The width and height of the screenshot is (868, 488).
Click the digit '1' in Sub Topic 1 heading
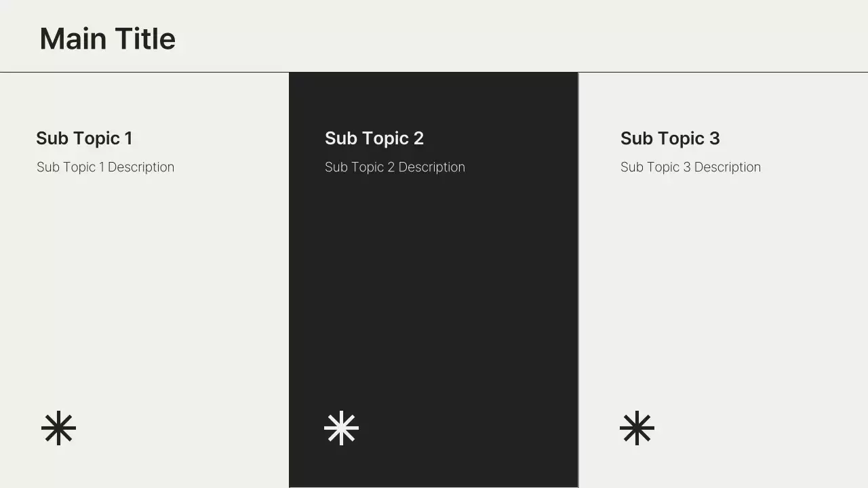point(129,138)
